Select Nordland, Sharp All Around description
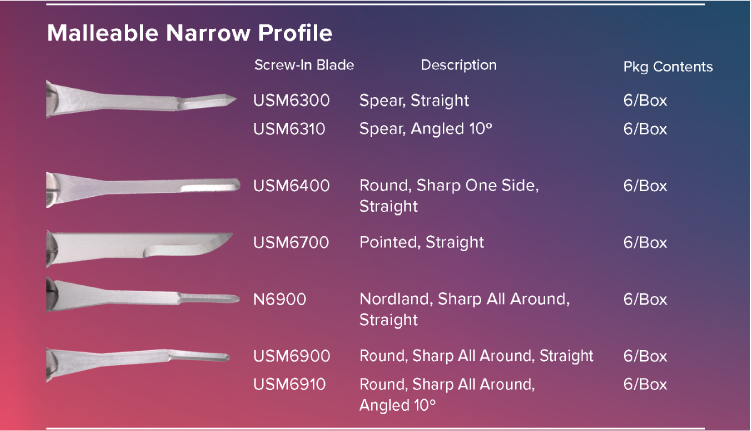Image resolution: width=751 pixels, height=431 pixels. (x=465, y=309)
